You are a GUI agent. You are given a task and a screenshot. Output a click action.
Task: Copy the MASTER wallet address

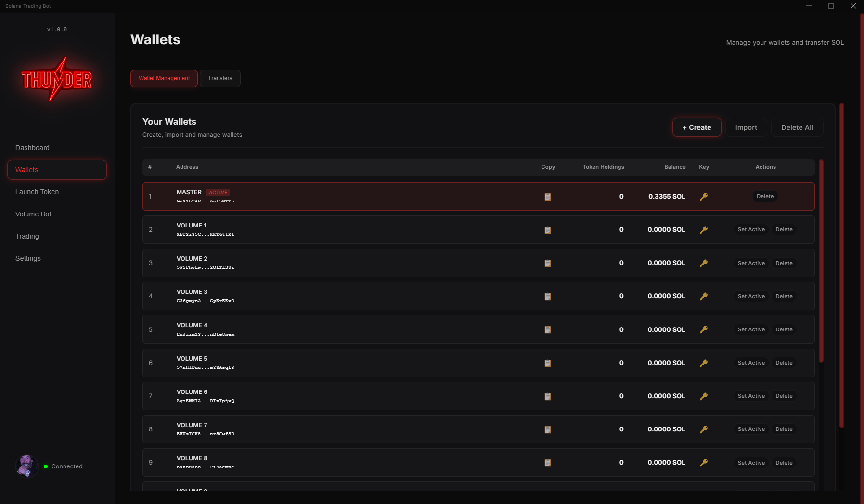(x=548, y=196)
